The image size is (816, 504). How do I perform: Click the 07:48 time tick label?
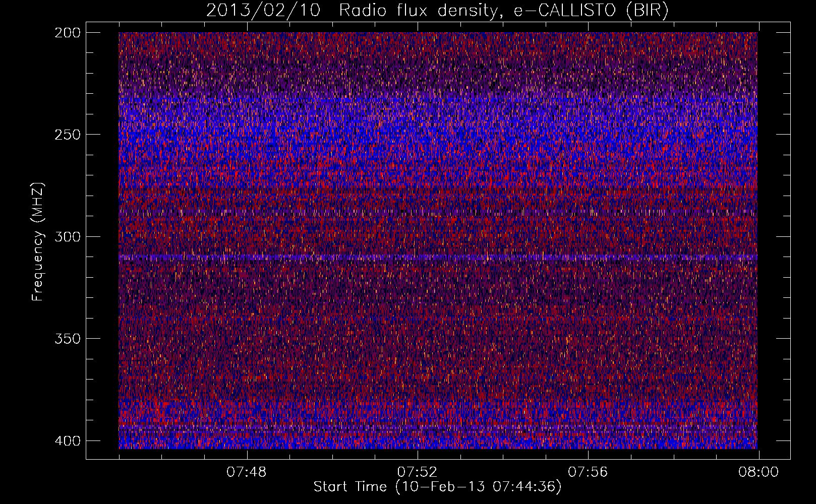point(247,472)
